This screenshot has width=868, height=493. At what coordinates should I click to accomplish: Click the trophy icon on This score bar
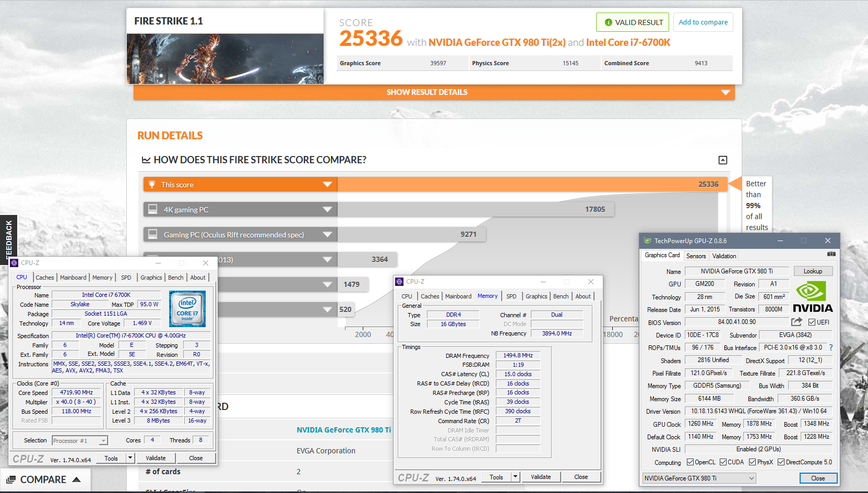coord(152,184)
